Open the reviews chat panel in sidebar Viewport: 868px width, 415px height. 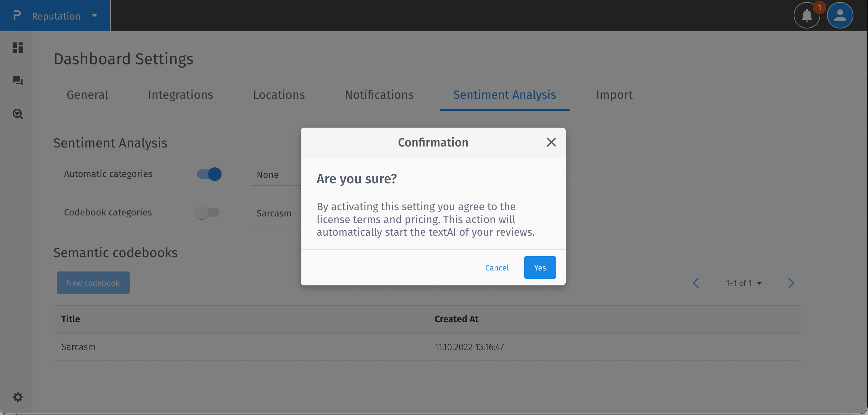point(17,81)
